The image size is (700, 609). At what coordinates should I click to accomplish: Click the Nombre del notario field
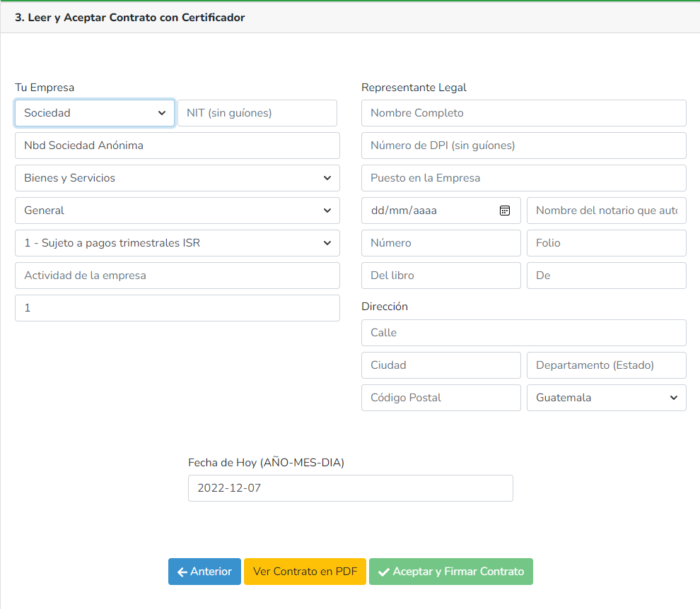pyautogui.click(x=606, y=211)
